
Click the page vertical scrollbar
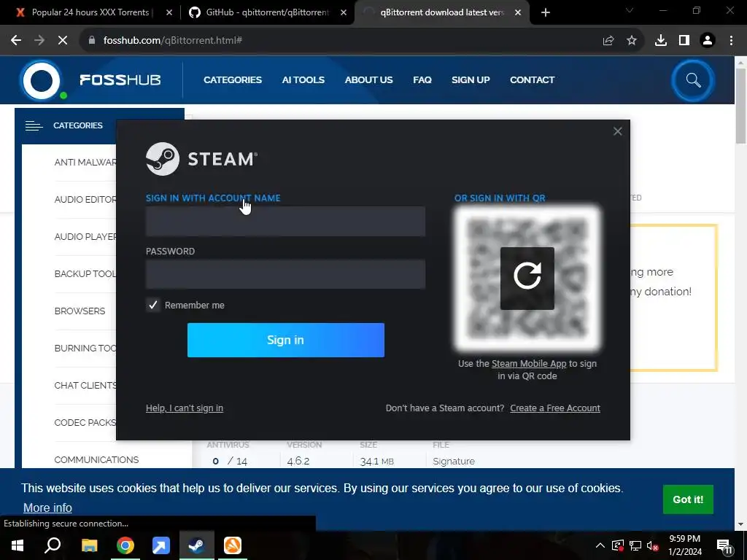[x=740, y=105]
